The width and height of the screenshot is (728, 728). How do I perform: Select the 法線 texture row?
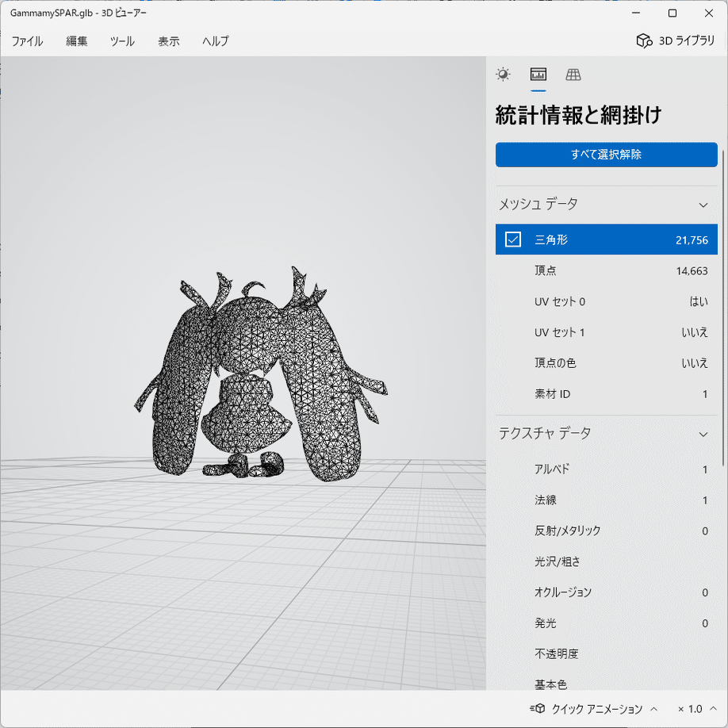tap(607, 500)
